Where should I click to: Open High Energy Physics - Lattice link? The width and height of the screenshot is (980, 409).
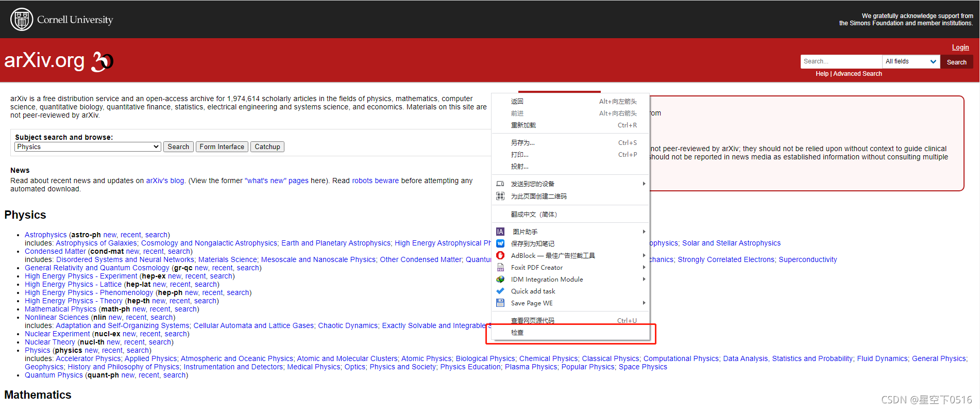pos(73,284)
